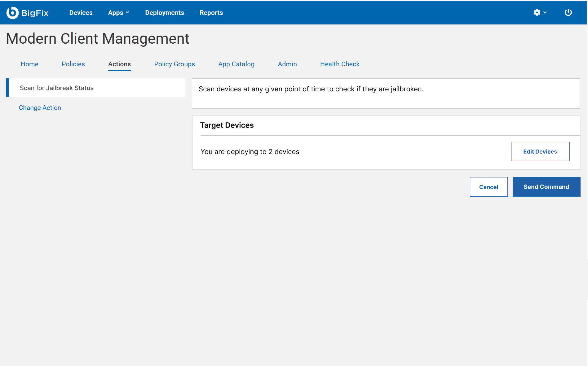Open the Reports menu item
This screenshot has width=588, height=366.
211,13
